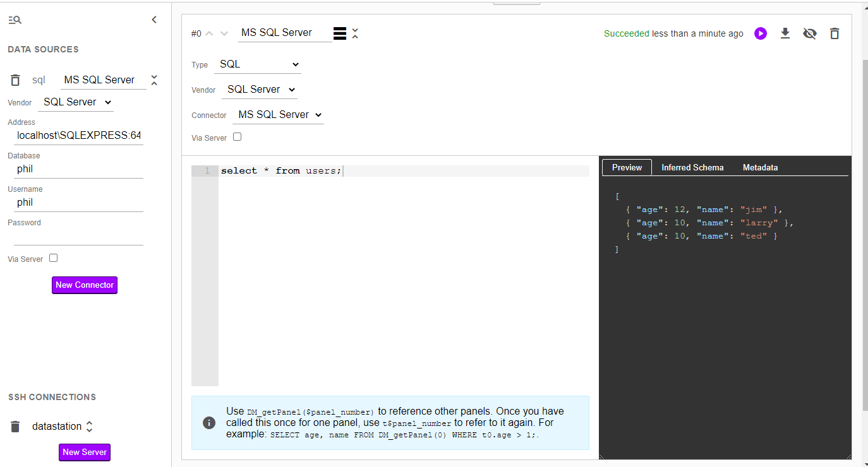
Task: Collapse panel #0 details chevrons
Action: tap(355, 33)
